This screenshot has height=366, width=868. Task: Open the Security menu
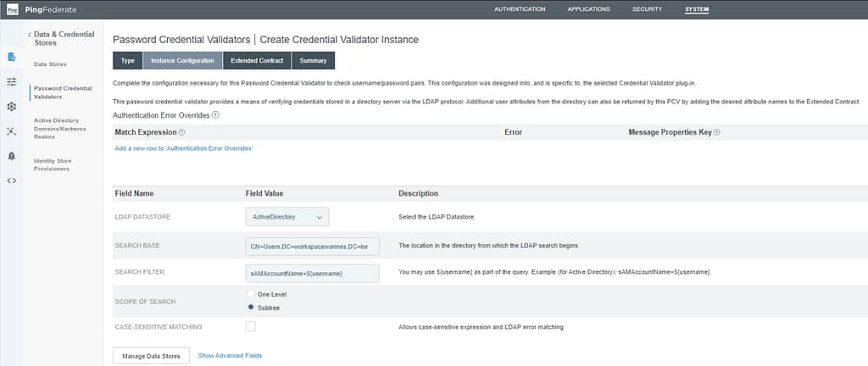[647, 9]
